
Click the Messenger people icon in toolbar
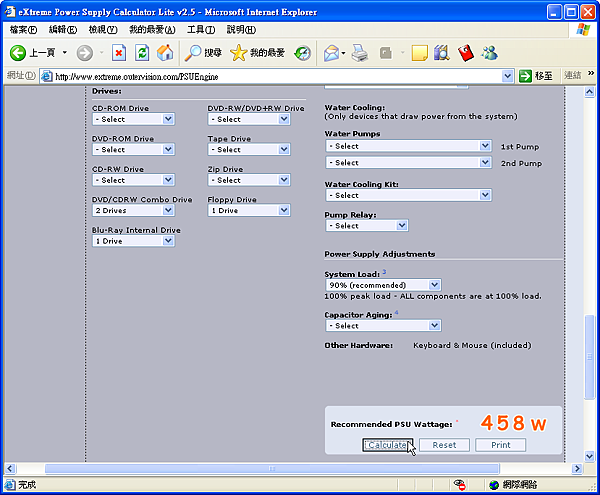[489, 52]
